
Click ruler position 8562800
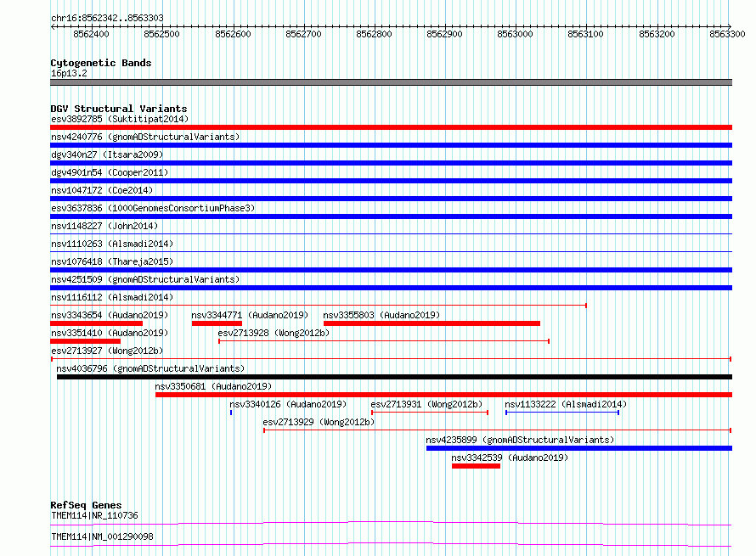(x=374, y=34)
